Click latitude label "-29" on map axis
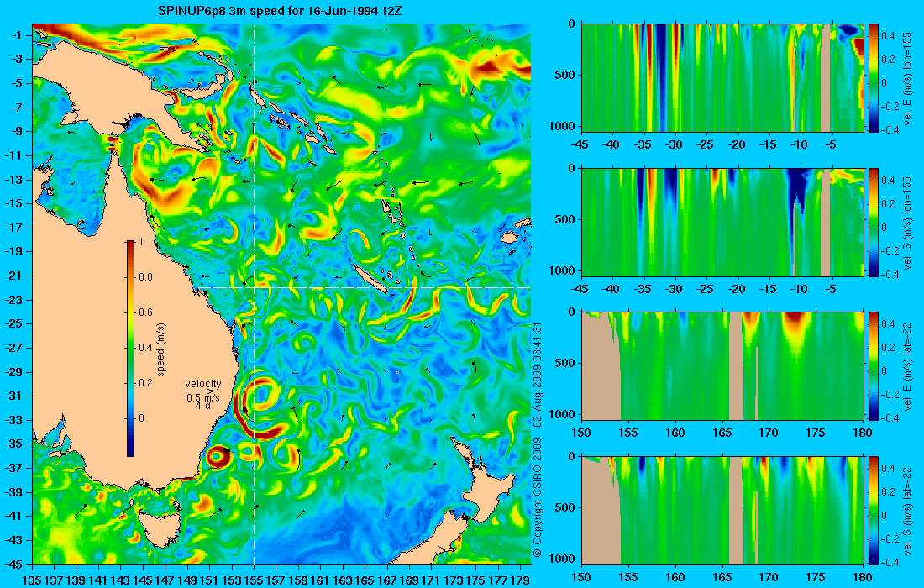The height and width of the screenshot is (588, 924). pos(15,372)
